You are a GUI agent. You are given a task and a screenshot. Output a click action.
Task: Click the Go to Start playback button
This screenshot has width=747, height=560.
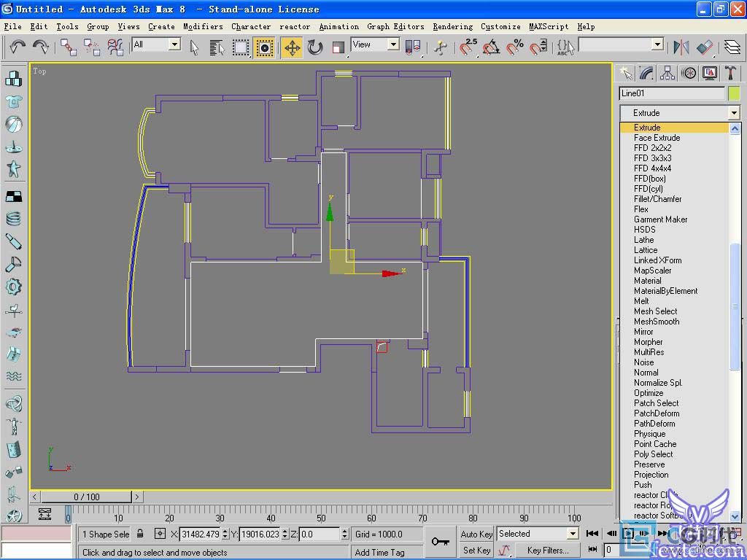click(x=592, y=534)
